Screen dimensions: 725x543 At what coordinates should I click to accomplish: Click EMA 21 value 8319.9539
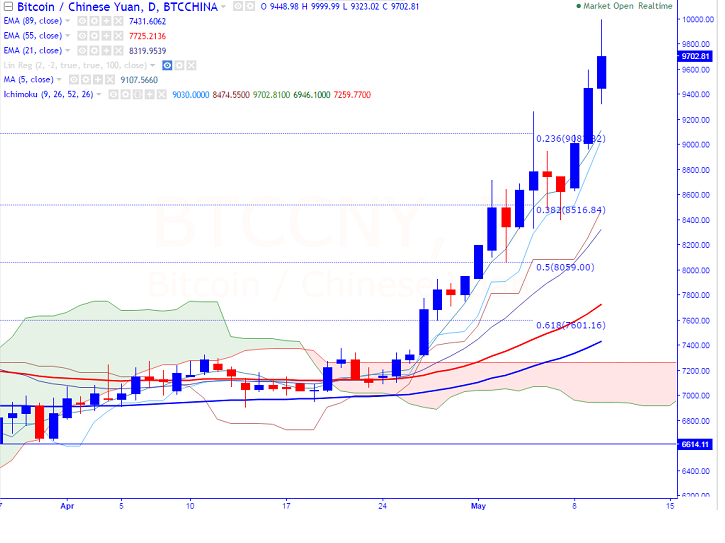tap(147, 51)
